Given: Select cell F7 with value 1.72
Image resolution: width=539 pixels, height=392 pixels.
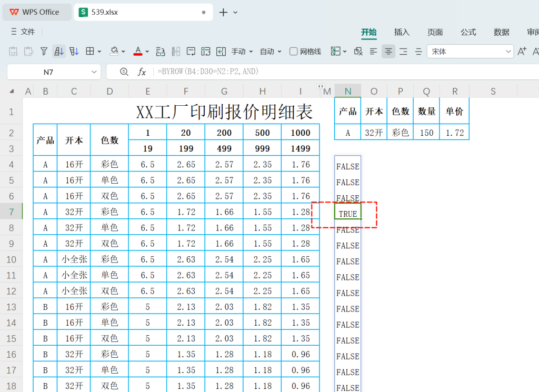Looking at the screenshot, I should click(186, 212).
